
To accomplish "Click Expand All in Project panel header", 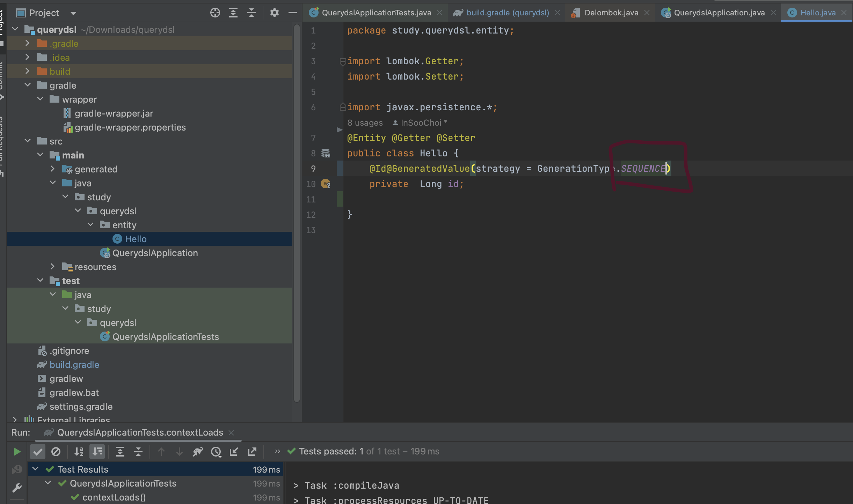I will pos(233,13).
